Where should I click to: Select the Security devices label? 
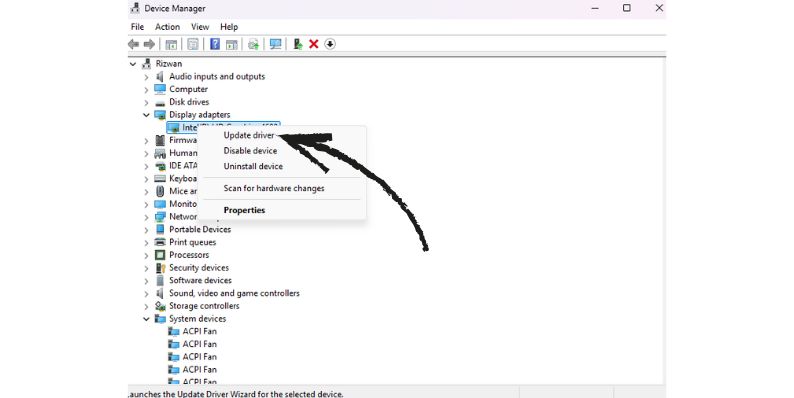click(x=199, y=268)
